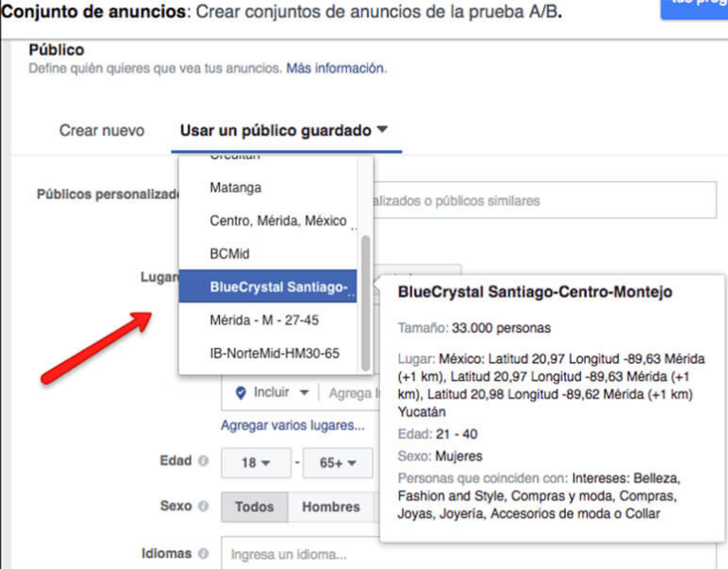728x569 pixels.
Task: Select Centro, Mérida, México saved audience
Action: pyautogui.click(x=278, y=220)
